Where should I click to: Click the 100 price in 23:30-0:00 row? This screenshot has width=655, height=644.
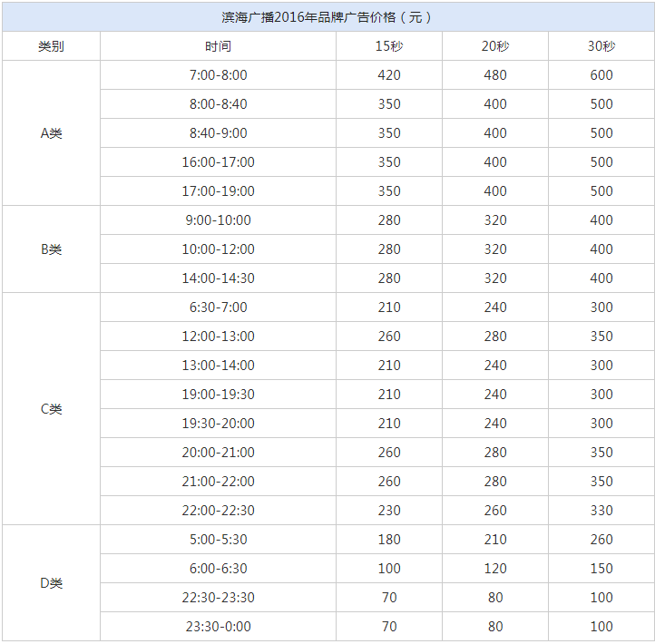(x=601, y=627)
